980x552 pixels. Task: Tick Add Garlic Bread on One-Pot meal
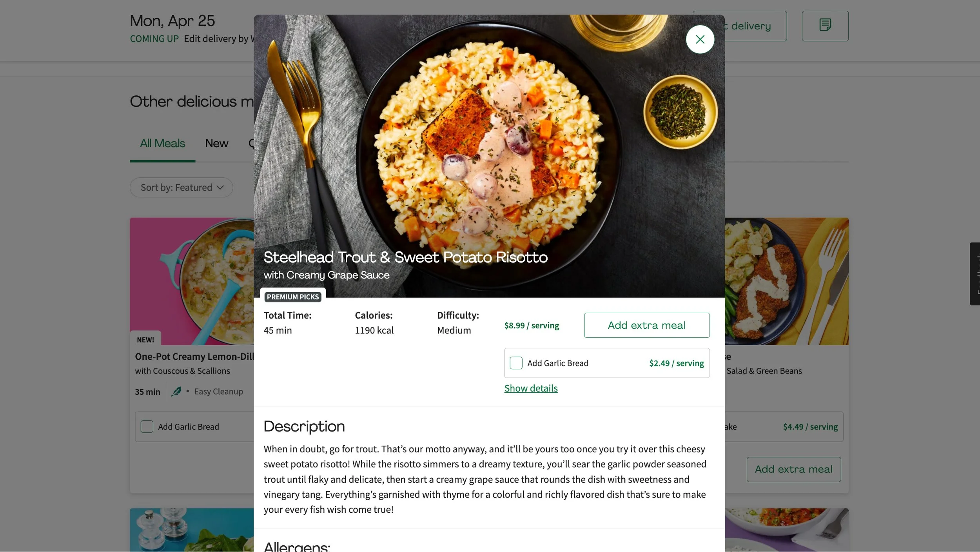pyautogui.click(x=147, y=426)
